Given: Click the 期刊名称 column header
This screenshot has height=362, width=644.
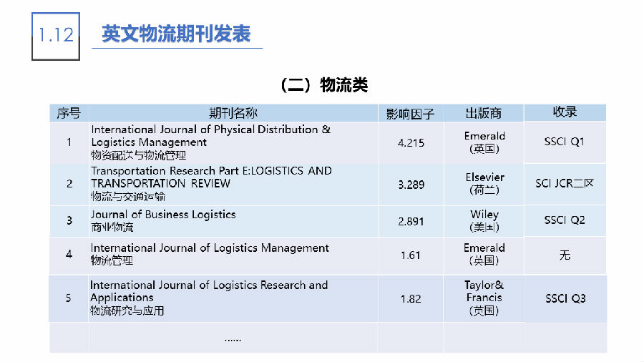Looking at the screenshot, I should 233,113.
